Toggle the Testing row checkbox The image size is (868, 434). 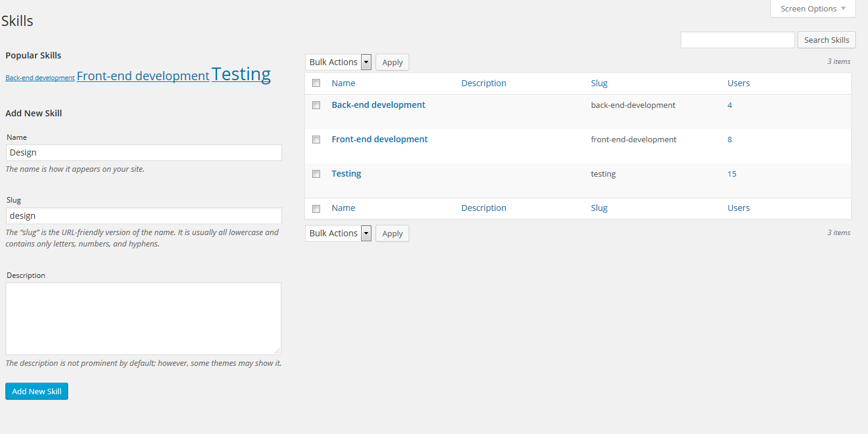point(316,174)
